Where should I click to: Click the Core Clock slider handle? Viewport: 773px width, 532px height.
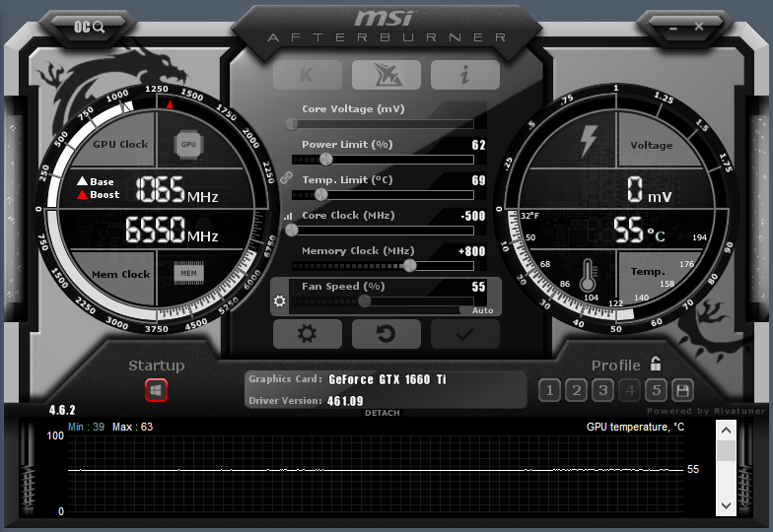point(292,231)
